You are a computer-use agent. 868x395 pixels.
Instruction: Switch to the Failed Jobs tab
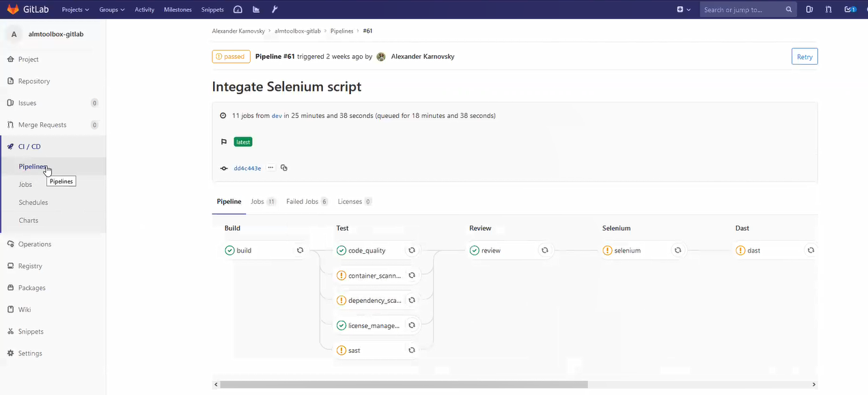click(306, 202)
